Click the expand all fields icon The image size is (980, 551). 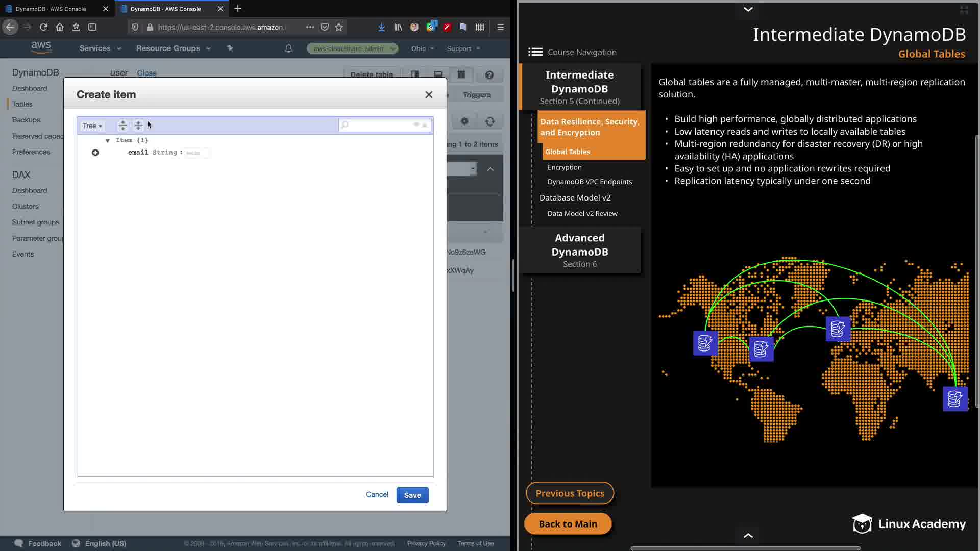coord(122,126)
